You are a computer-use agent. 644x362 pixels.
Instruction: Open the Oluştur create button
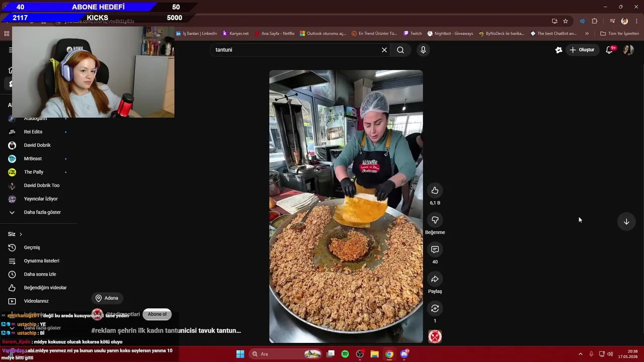coord(583,50)
